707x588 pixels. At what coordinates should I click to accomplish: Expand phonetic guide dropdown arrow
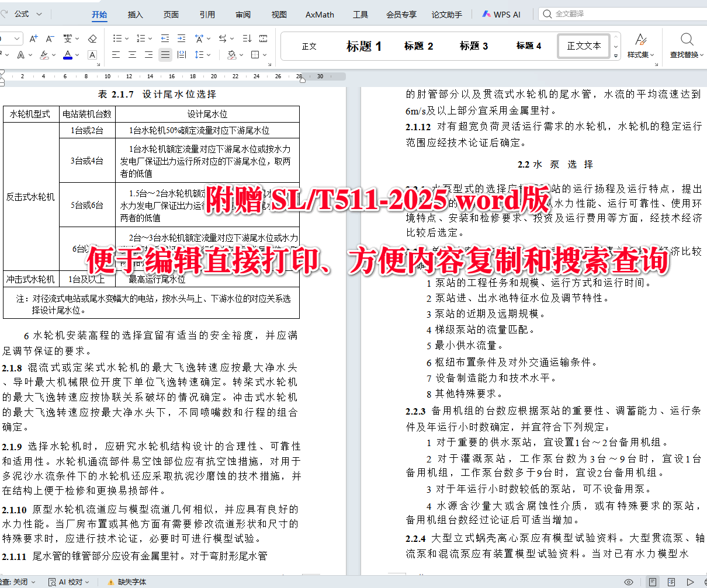[x=77, y=39]
